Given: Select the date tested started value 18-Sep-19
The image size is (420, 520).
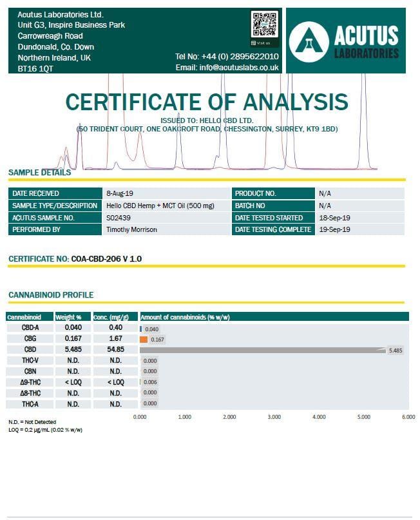Looking at the screenshot, I should pos(334,218).
